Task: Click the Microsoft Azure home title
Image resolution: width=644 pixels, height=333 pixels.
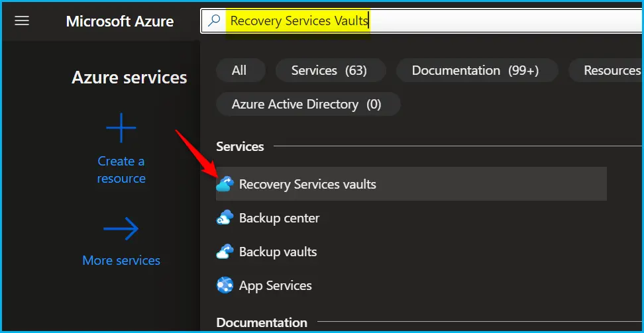Action: pos(119,21)
